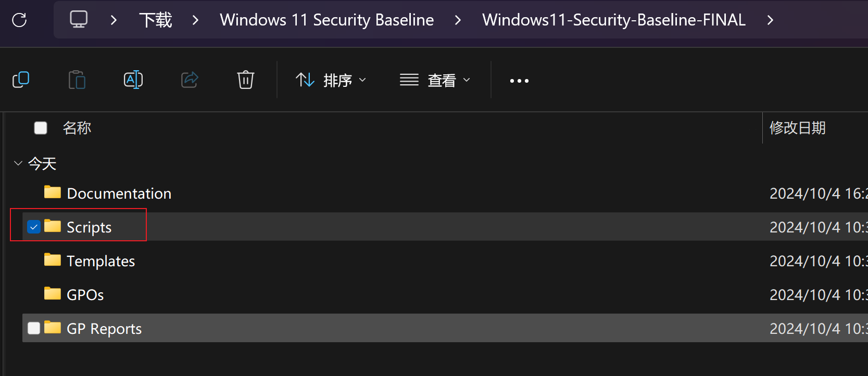Viewport: 868px width, 376px height.
Task: Sort by the 修改日期 column header
Action: click(x=798, y=128)
